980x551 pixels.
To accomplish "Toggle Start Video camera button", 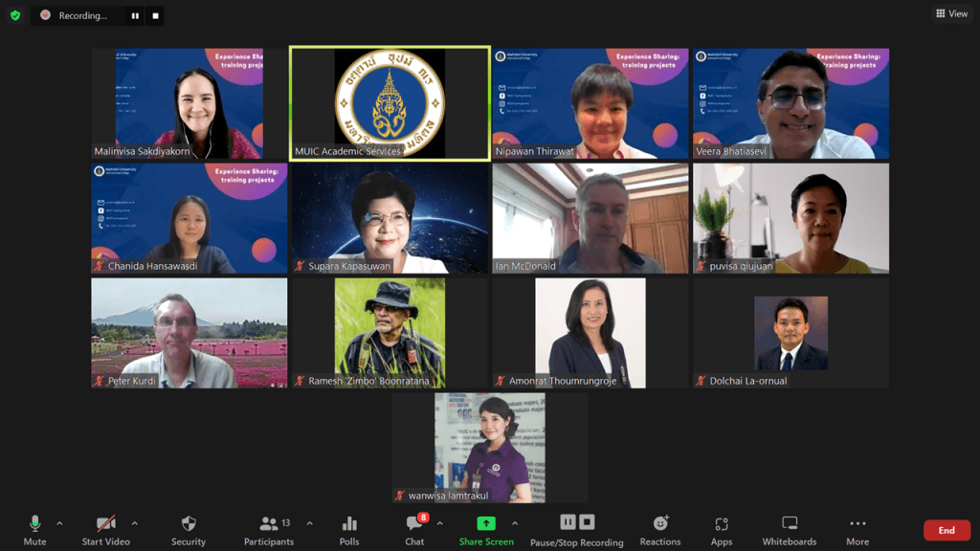I will click(x=105, y=529).
